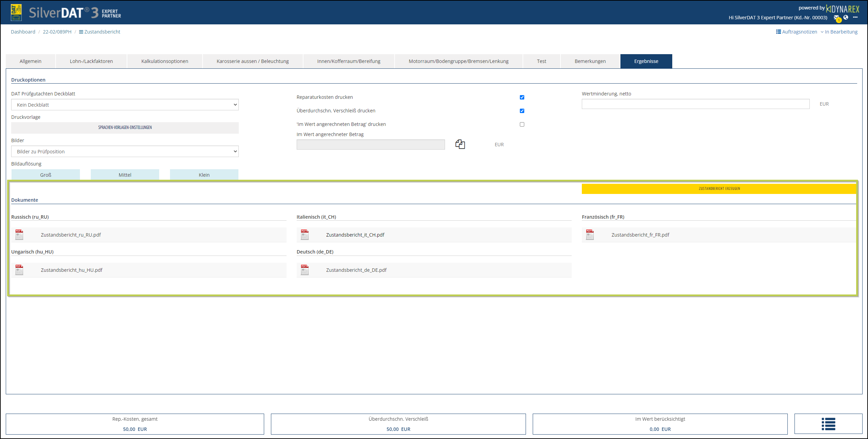Open the Bemerkungen tab
The height and width of the screenshot is (439, 868).
coord(590,61)
